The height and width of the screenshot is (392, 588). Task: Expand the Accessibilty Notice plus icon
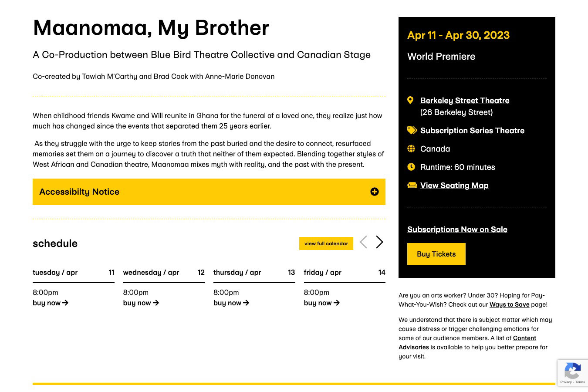[x=375, y=192]
